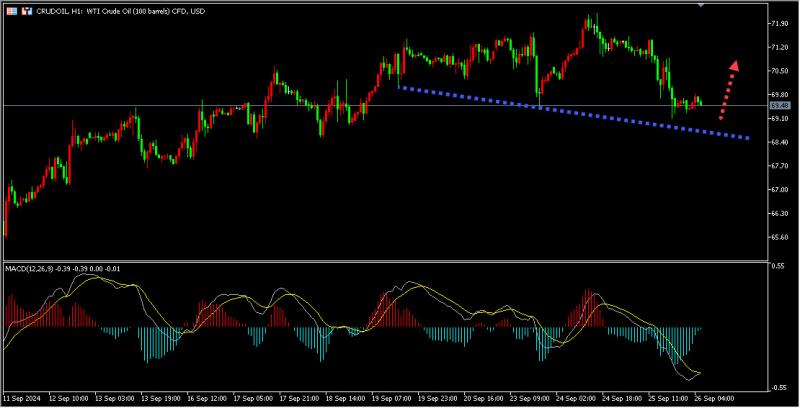The image size is (800, 408).
Task: Click the 65.60 price scale label
Action: tap(781, 237)
